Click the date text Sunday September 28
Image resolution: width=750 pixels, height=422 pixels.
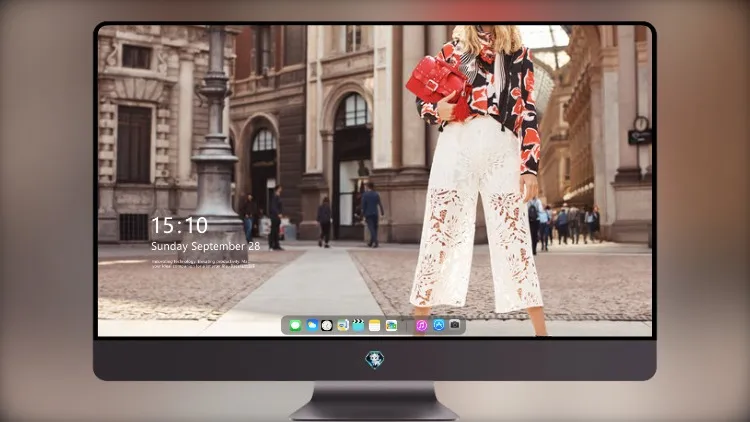206,246
